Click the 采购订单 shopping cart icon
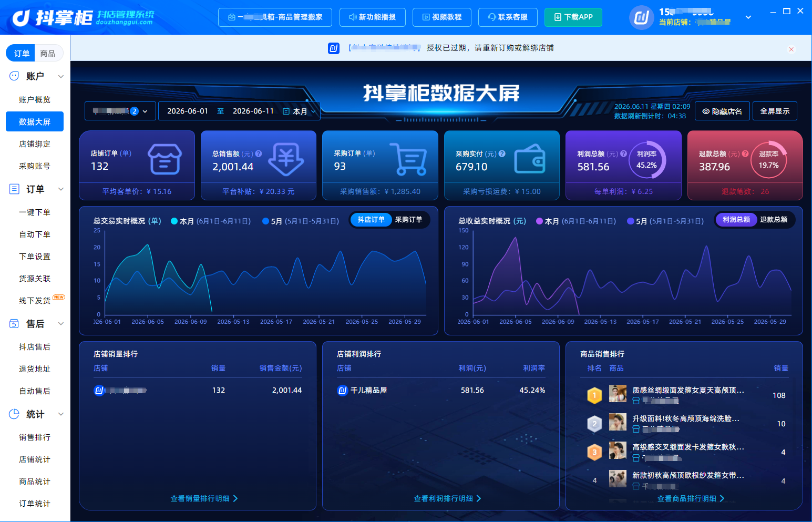812x522 pixels. click(409, 159)
